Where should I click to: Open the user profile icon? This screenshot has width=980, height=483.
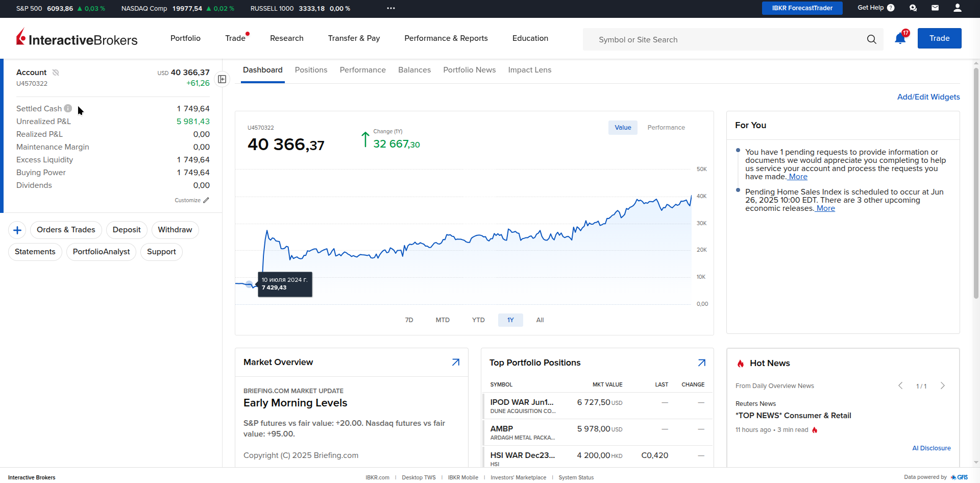point(958,8)
